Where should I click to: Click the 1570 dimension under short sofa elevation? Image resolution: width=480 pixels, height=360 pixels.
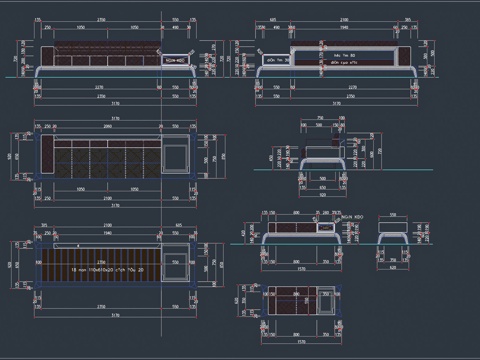(301, 269)
